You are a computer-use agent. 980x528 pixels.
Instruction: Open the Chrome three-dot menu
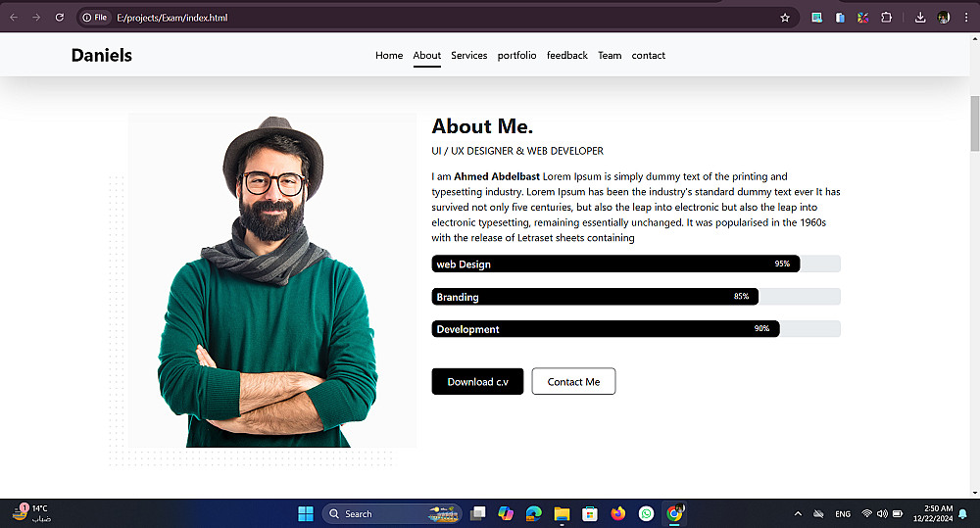coord(966,18)
